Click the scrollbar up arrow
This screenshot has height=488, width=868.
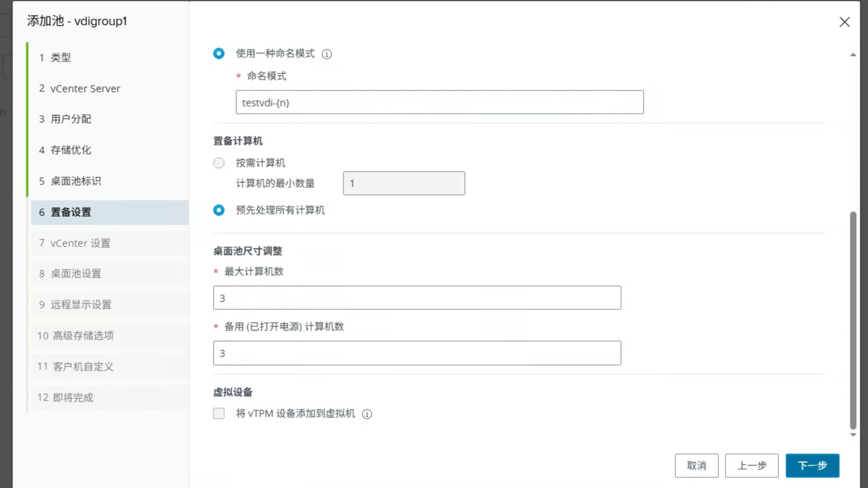pyautogui.click(x=853, y=55)
